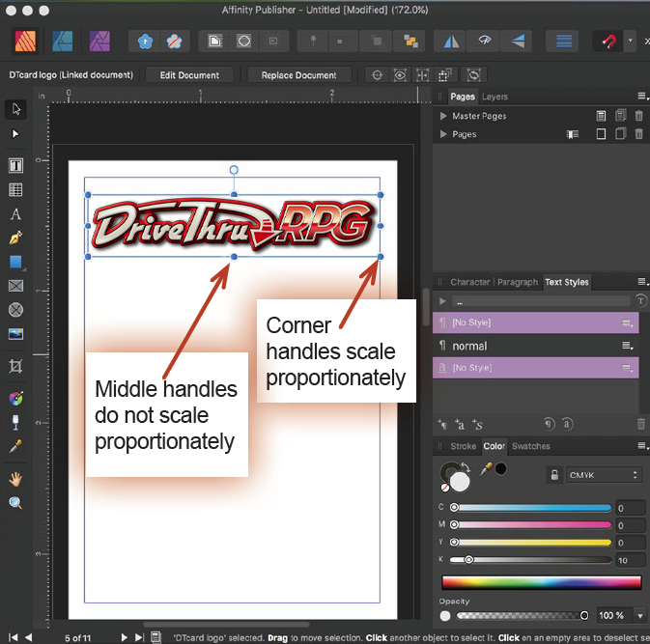The height and width of the screenshot is (644, 650).
Task: Open the opacity percentage dropdown arrow
Action: pyautogui.click(x=639, y=616)
